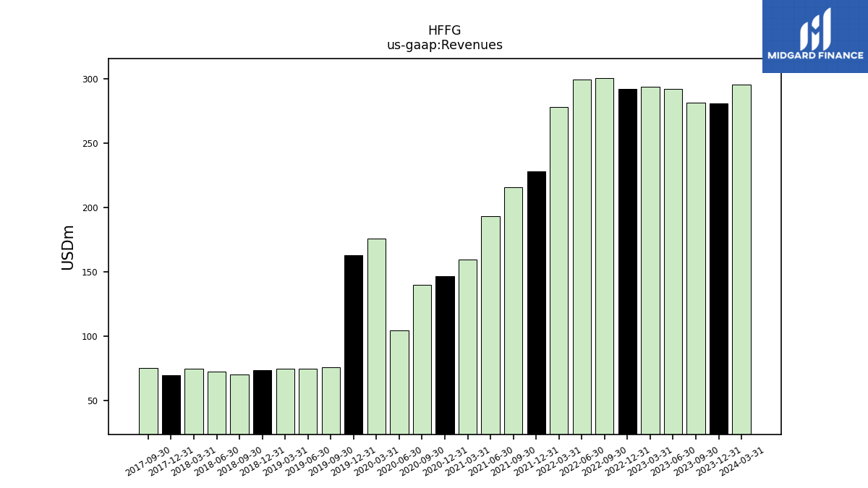Pick the bar for 2021-09-30
This screenshot has height=488, width=868.
click(x=514, y=311)
